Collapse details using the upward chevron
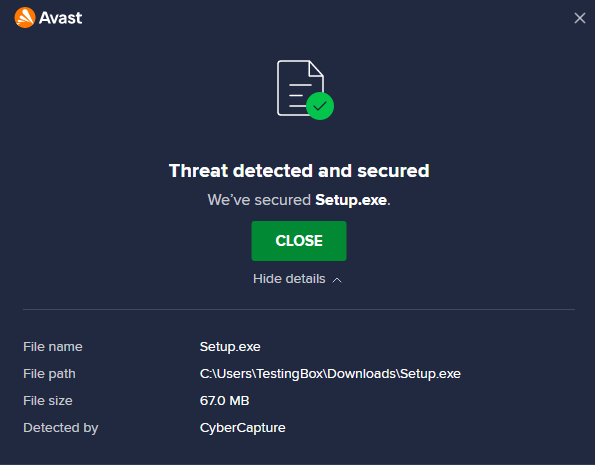 pyautogui.click(x=337, y=280)
